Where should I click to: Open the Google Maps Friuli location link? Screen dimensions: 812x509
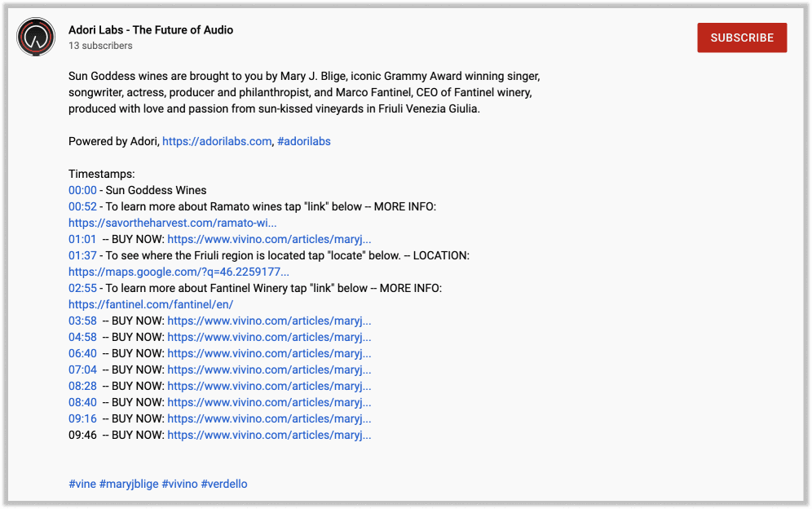[x=179, y=272]
